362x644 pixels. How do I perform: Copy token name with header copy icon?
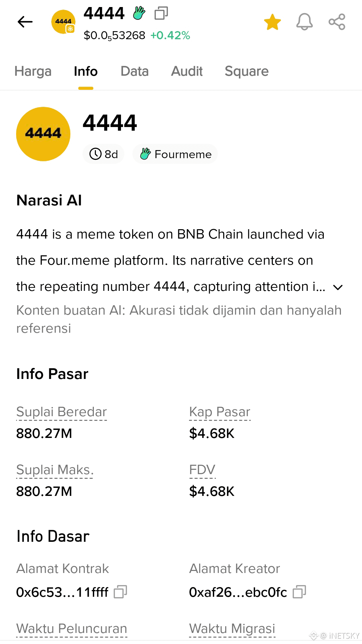pyautogui.click(x=161, y=13)
